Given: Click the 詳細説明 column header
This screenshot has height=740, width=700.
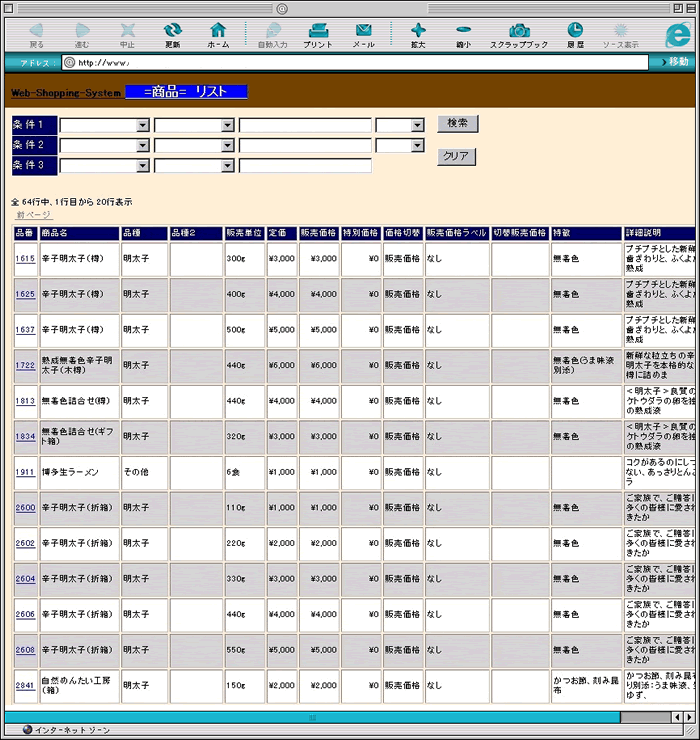Looking at the screenshot, I should [x=660, y=233].
